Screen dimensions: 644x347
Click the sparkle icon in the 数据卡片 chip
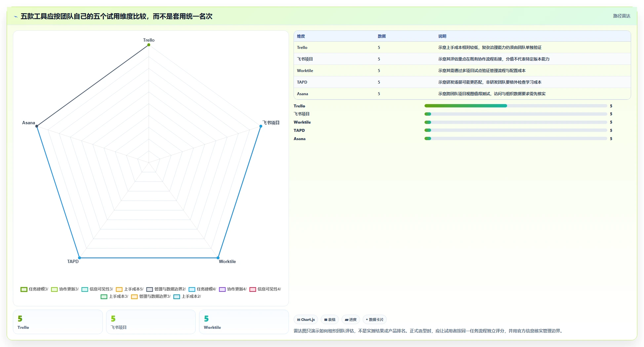coord(367,320)
